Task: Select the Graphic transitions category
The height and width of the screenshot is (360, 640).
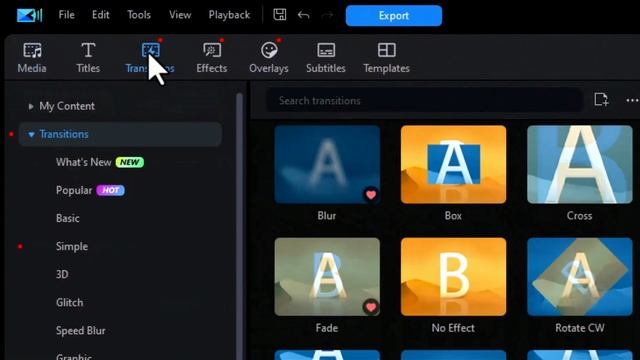Action: [73, 356]
